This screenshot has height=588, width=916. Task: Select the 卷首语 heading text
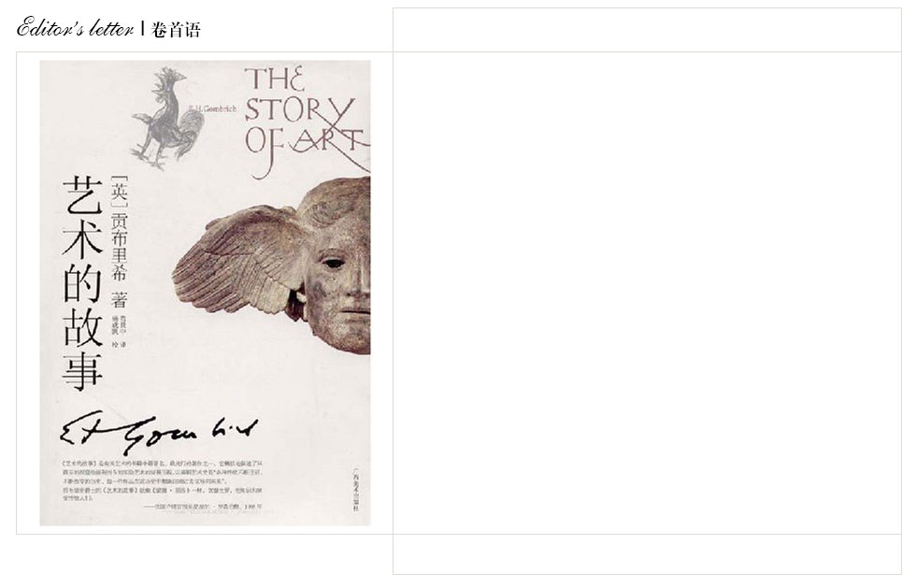[x=176, y=30]
